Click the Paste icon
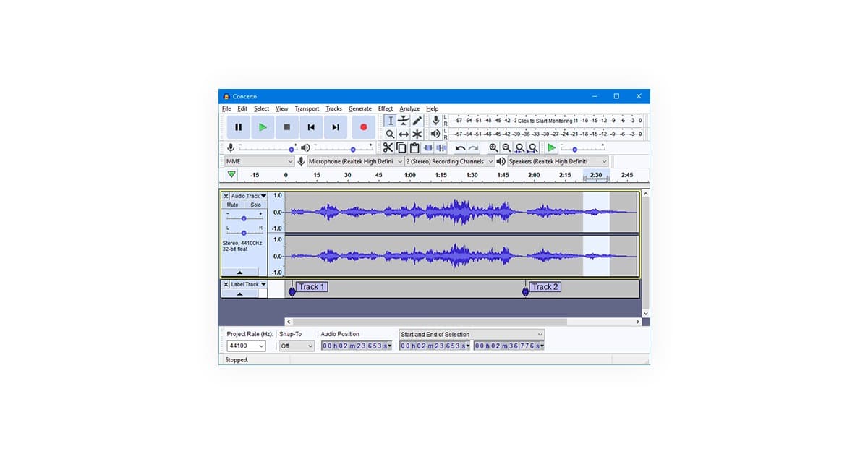Image resolution: width=868 pixels, height=454 pixels. (x=413, y=147)
